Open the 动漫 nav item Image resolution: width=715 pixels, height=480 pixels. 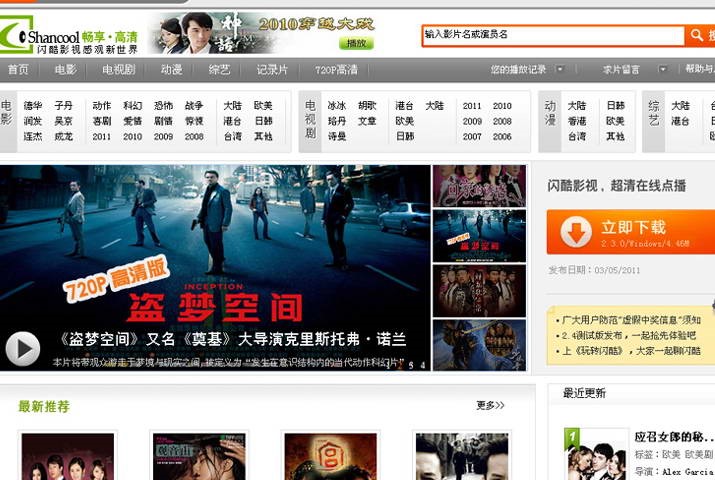(x=171, y=70)
